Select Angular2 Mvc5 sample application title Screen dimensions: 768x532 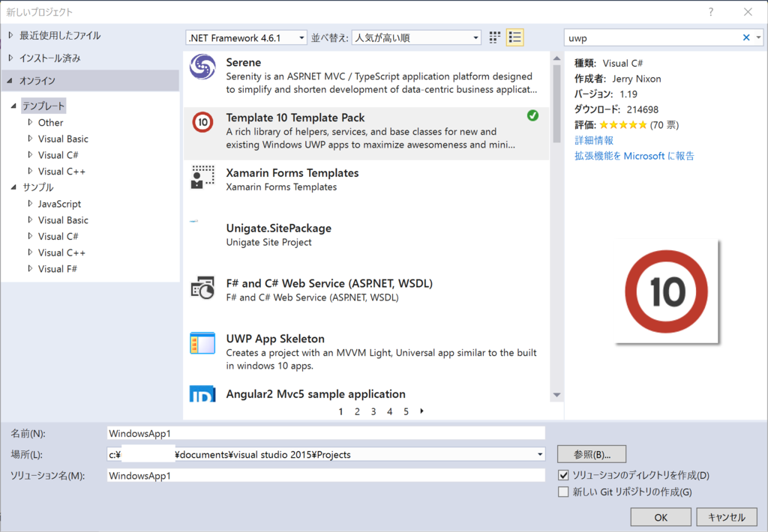316,394
